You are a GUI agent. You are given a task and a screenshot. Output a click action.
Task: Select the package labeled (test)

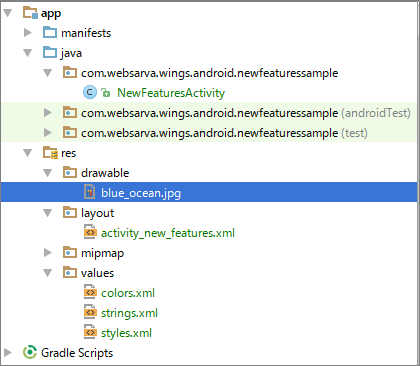tap(224, 133)
